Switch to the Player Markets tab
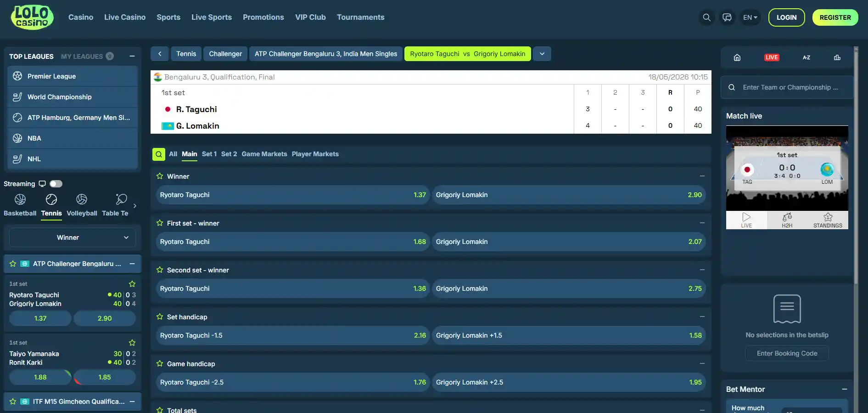This screenshot has width=868, height=413. 315,154
